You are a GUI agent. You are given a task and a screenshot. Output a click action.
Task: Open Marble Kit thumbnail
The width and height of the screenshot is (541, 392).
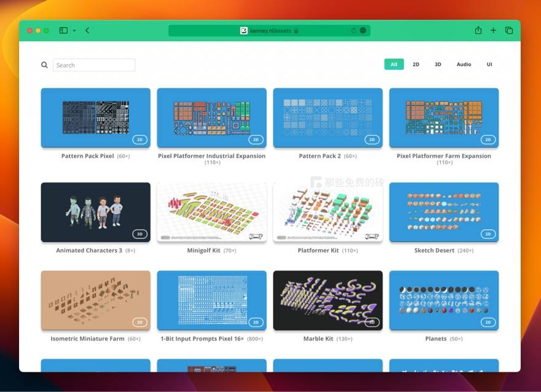pos(328,300)
